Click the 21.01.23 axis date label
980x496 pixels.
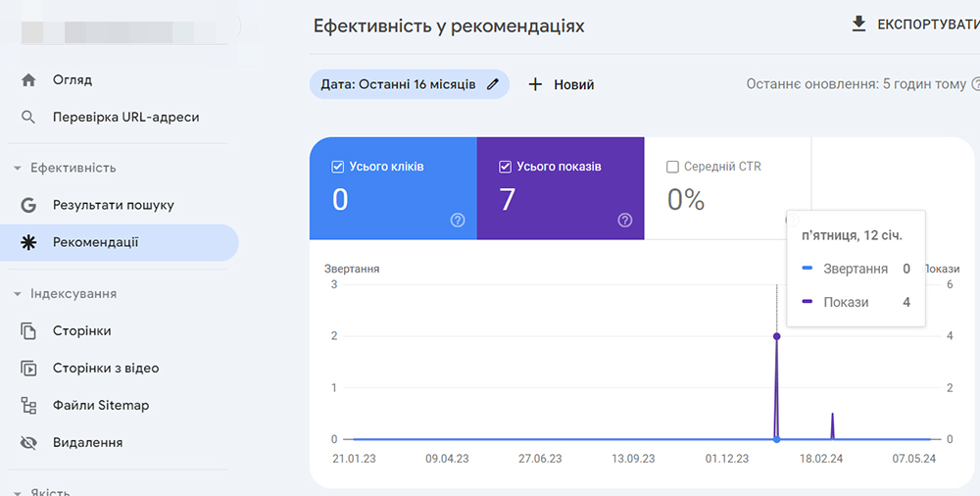[355, 459]
